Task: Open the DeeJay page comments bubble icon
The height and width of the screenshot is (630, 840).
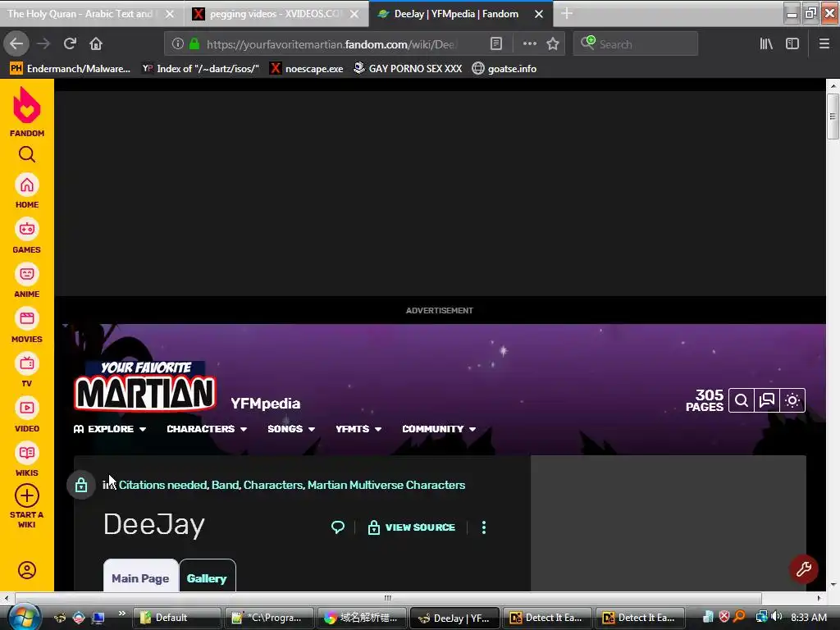Action: coord(338,527)
